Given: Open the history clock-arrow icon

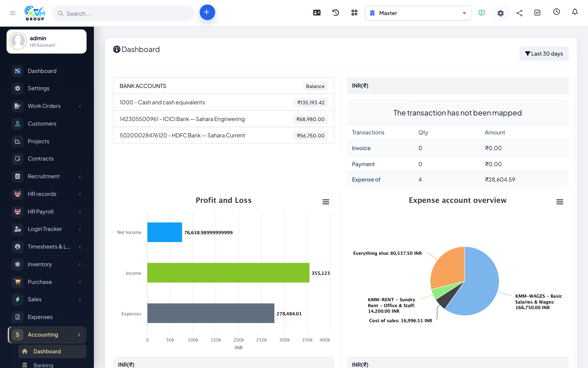Looking at the screenshot, I should point(335,13).
